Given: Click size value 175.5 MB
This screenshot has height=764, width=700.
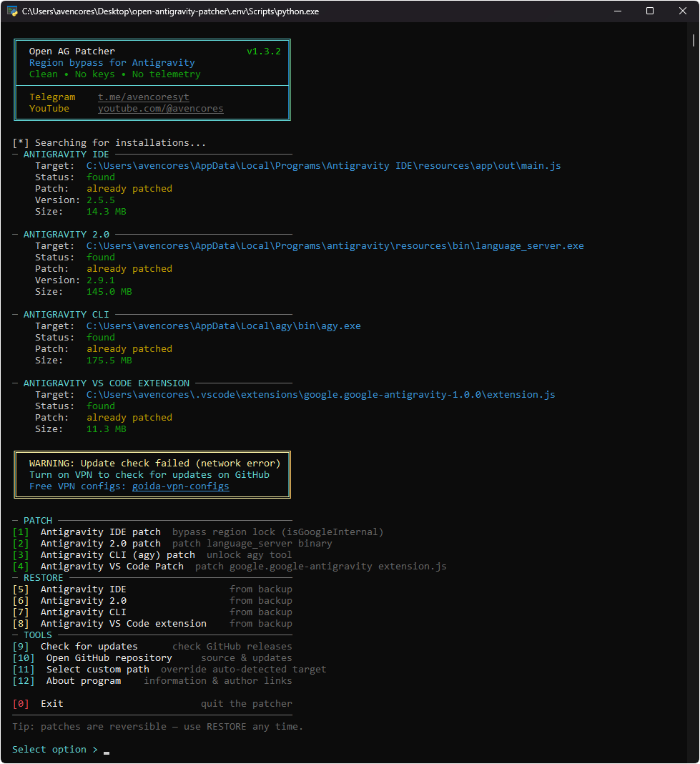Looking at the screenshot, I should click(109, 361).
